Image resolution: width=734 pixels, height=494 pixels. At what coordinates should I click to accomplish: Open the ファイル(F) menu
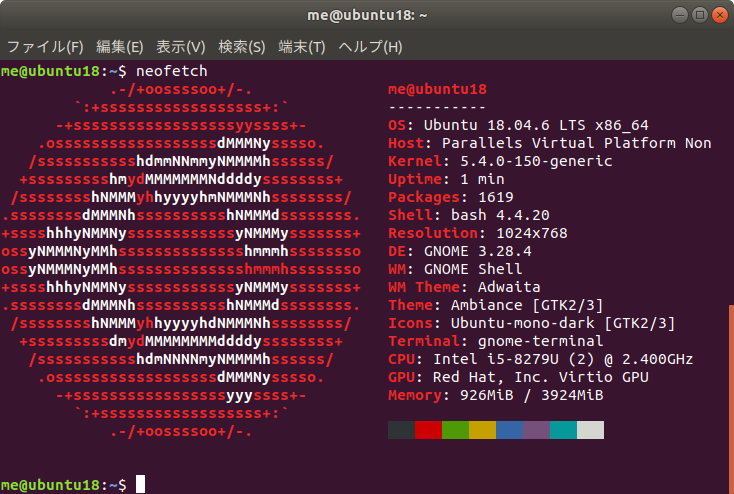click(x=45, y=47)
